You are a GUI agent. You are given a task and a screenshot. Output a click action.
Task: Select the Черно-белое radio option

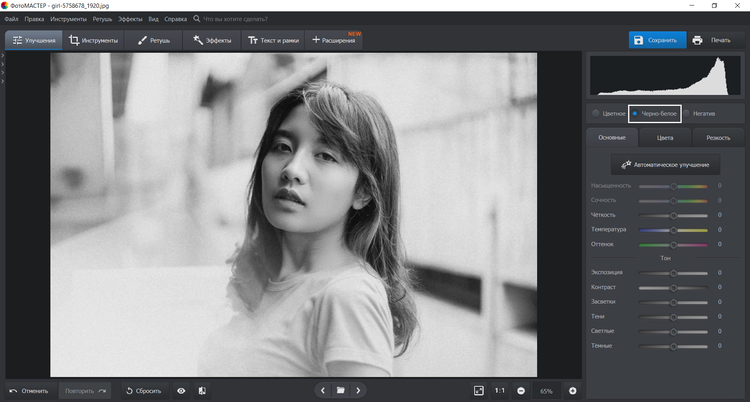[x=636, y=114]
